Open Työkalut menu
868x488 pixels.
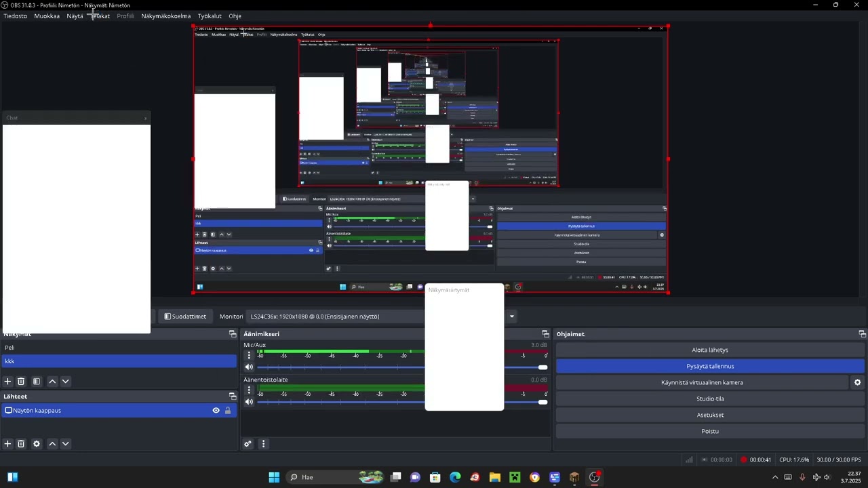coord(210,16)
